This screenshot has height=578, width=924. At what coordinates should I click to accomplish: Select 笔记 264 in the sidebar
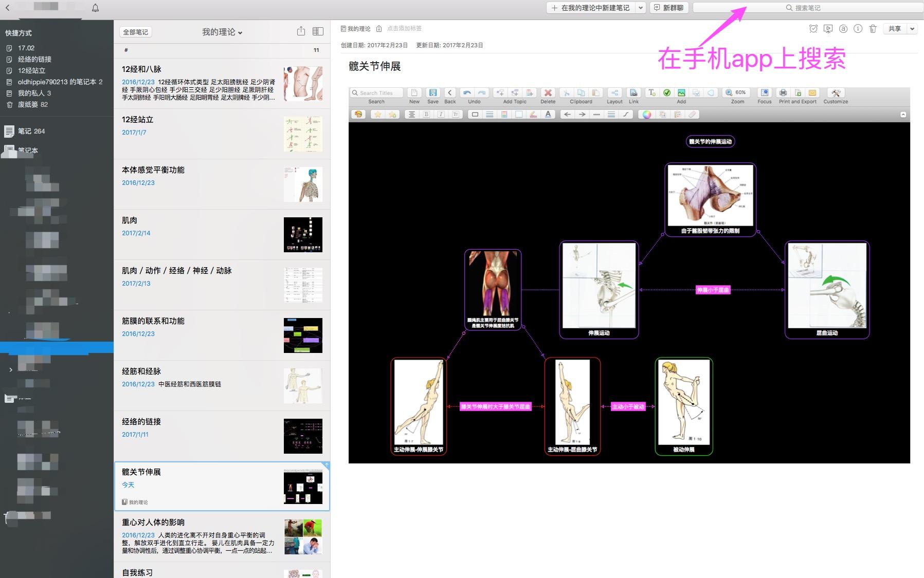31,131
